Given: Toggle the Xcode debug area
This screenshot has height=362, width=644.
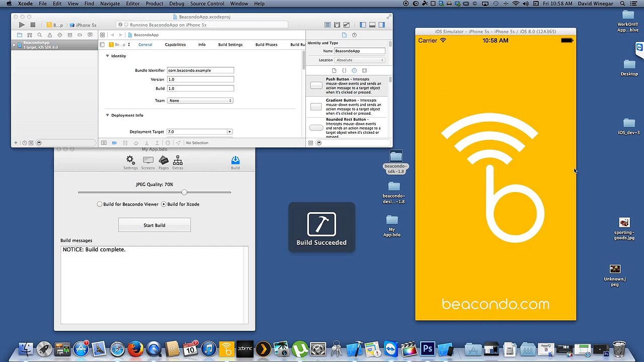Looking at the screenshot, I should (372, 25).
